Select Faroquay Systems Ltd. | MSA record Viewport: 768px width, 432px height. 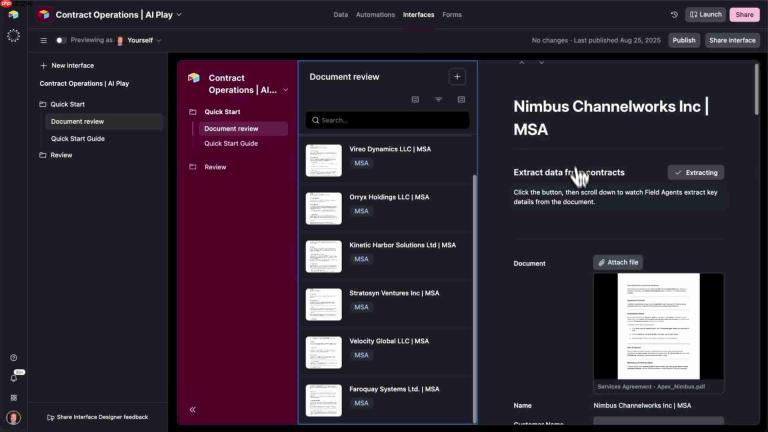pos(386,399)
